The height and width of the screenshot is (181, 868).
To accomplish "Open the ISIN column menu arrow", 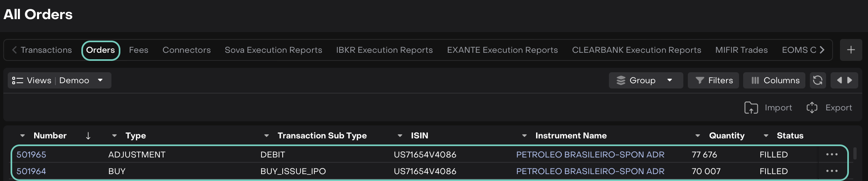I will pyautogui.click(x=400, y=136).
